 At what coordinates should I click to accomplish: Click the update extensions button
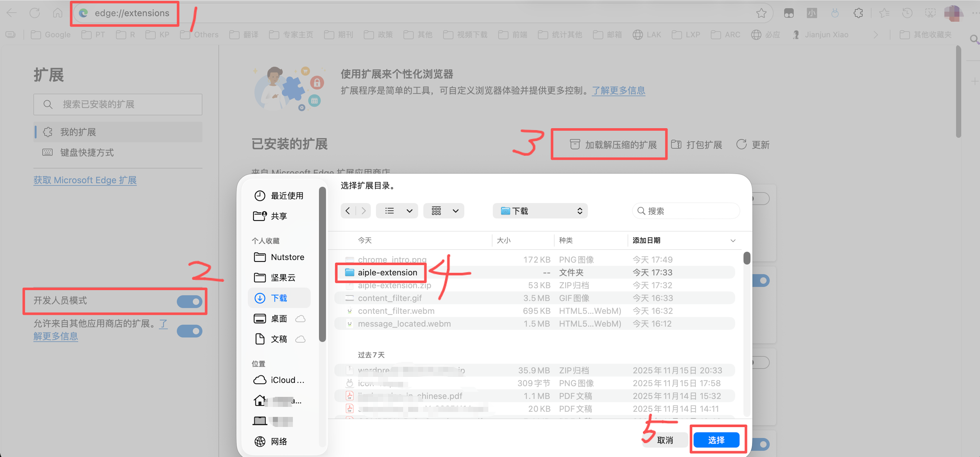[753, 145]
